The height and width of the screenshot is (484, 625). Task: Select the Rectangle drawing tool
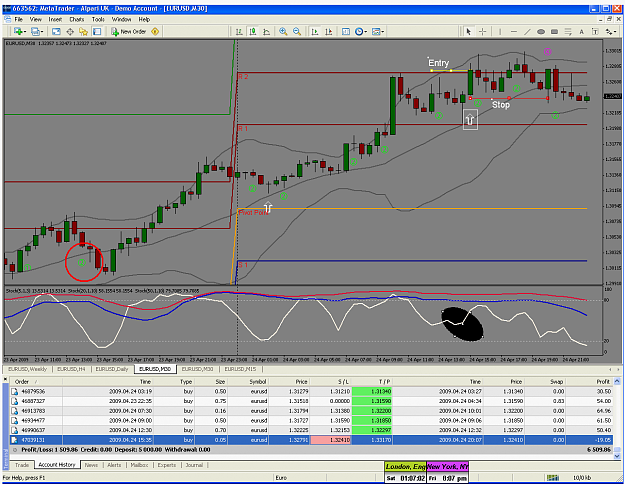554,31
